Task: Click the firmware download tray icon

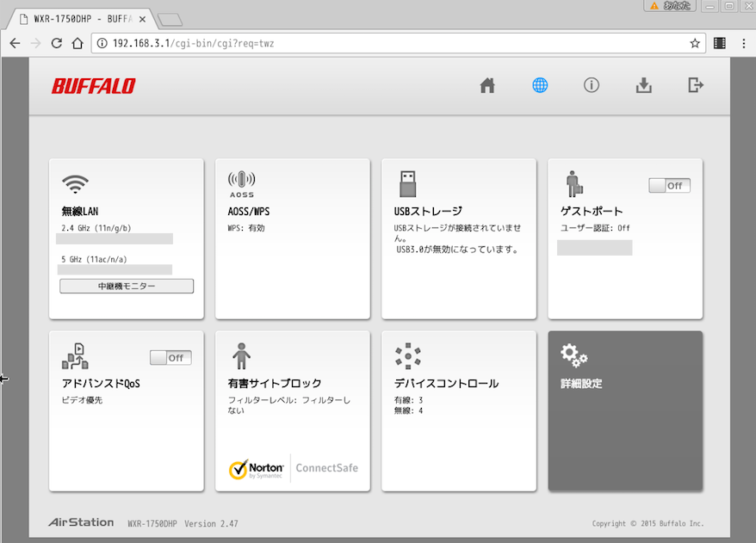Action: click(x=644, y=85)
